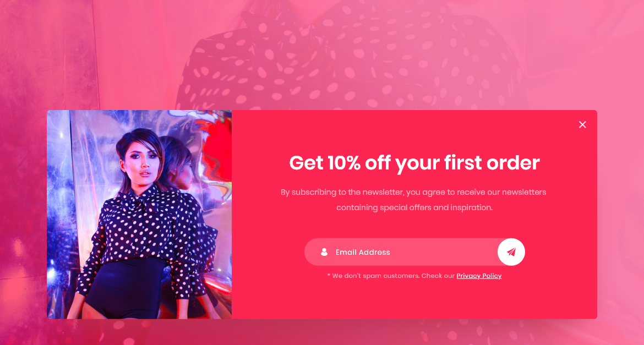Viewport: 644px width, 345px height.
Task: Click the "Email Address" placeholder text
Action: pyautogui.click(x=363, y=252)
